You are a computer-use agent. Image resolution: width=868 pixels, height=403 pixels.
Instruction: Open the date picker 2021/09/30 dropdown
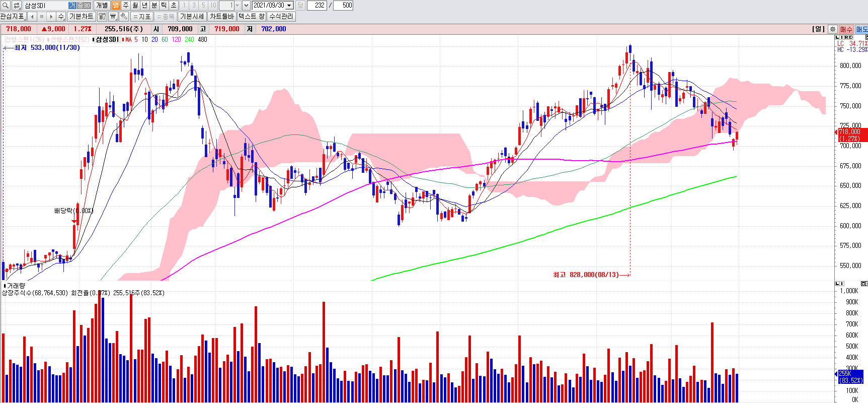coord(289,6)
